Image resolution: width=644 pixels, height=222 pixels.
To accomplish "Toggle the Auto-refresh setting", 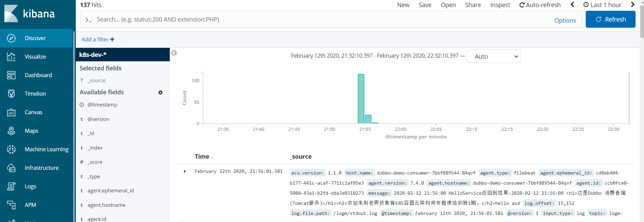I will pos(540,5).
